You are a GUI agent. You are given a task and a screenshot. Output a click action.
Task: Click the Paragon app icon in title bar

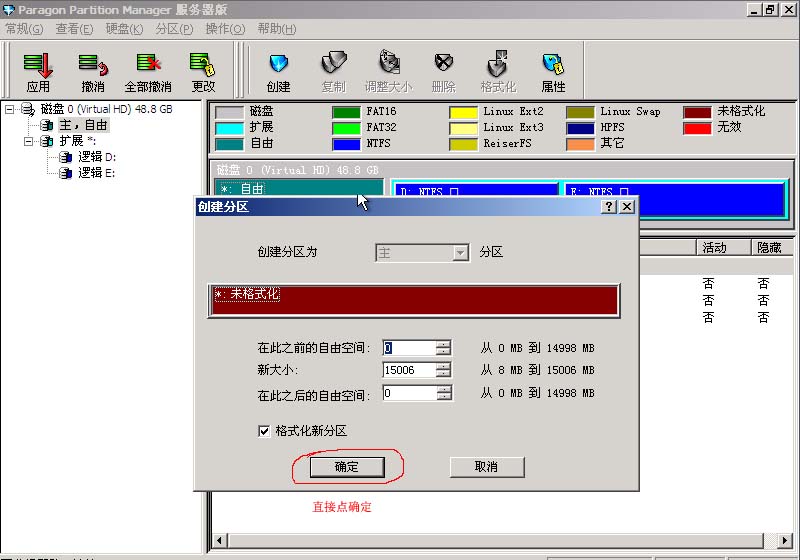[x=8, y=10]
